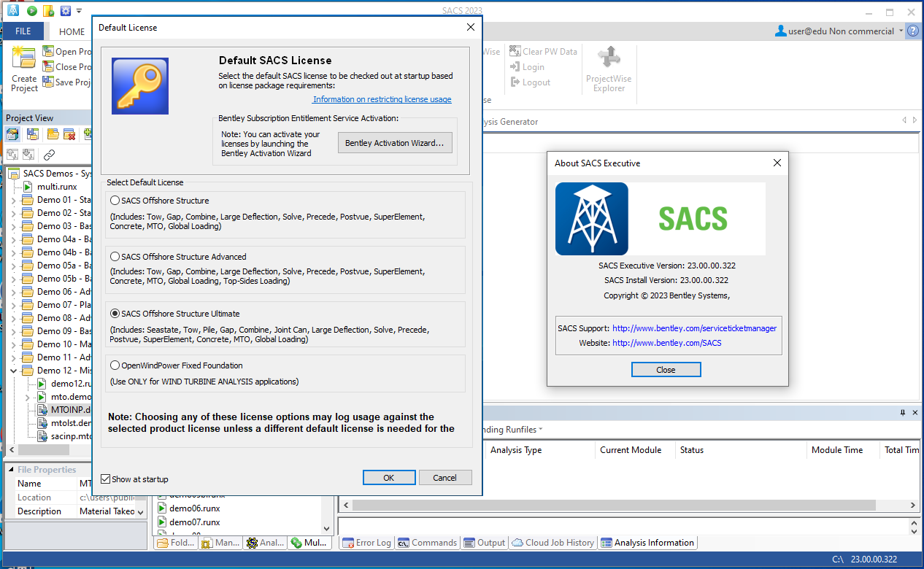Open the quick access toolbar customize dropdown
924x569 pixels.
[79, 11]
